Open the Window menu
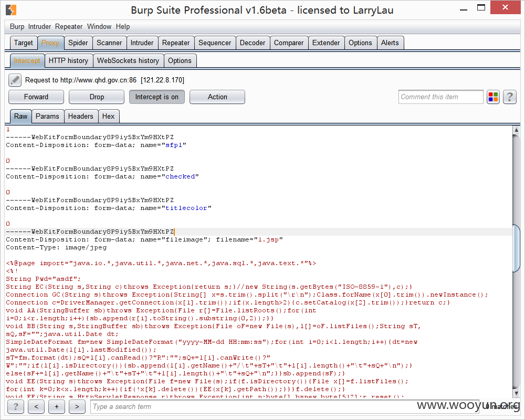 [x=99, y=26]
